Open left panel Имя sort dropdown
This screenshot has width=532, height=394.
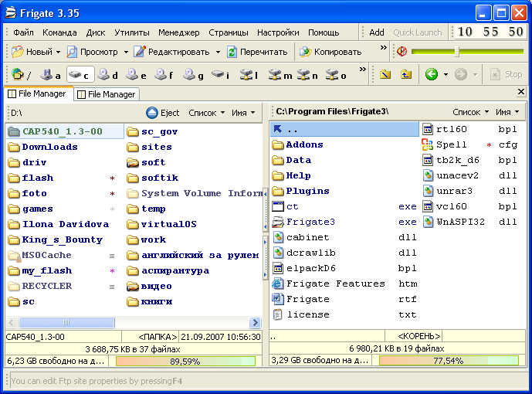(x=243, y=113)
